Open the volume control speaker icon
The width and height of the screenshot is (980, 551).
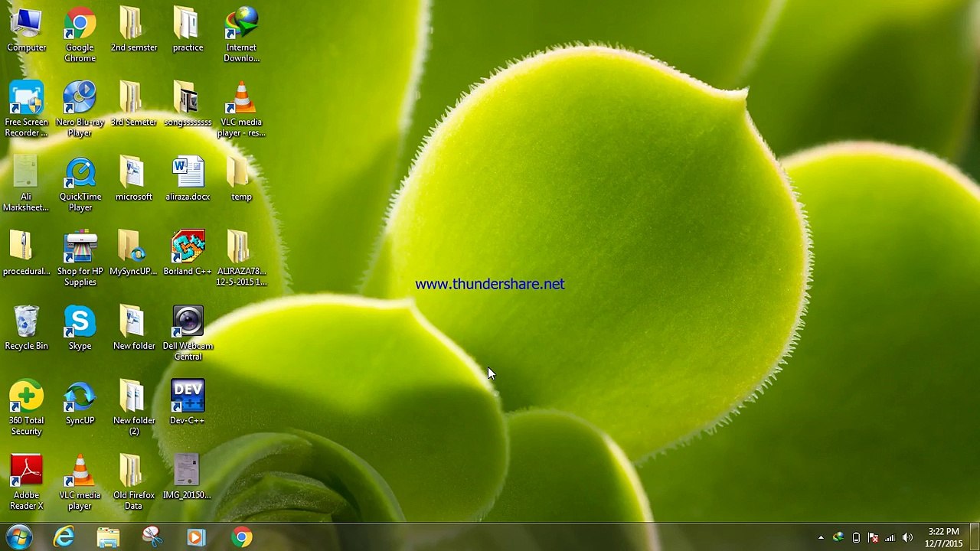(x=907, y=538)
